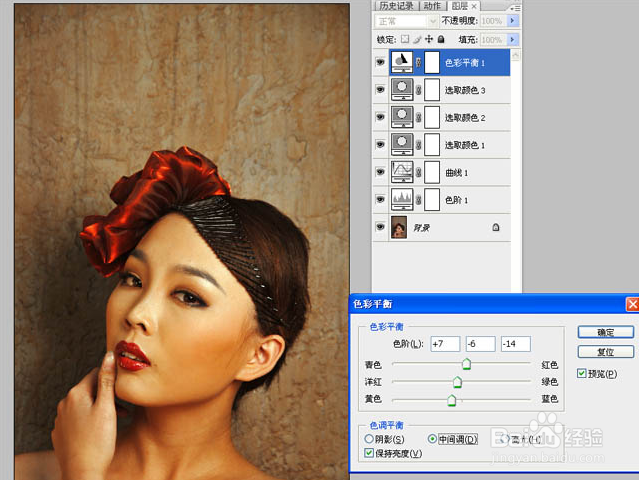Click the first 色阶 field showing +7
639x480 pixels.
445,344
